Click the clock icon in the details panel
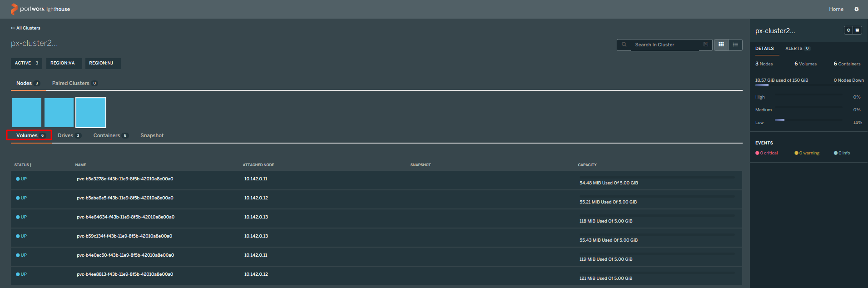The image size is (868, 288). coord(848,30)
